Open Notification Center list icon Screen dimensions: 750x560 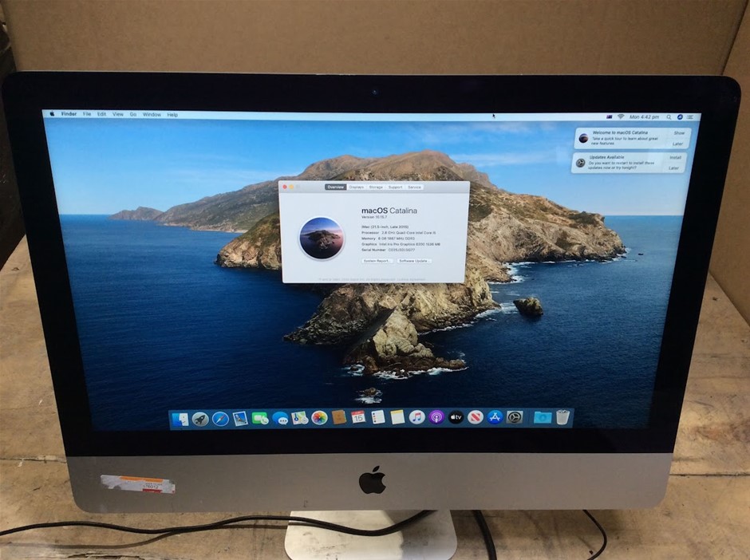pyautogui.click(x=690, y=116)
